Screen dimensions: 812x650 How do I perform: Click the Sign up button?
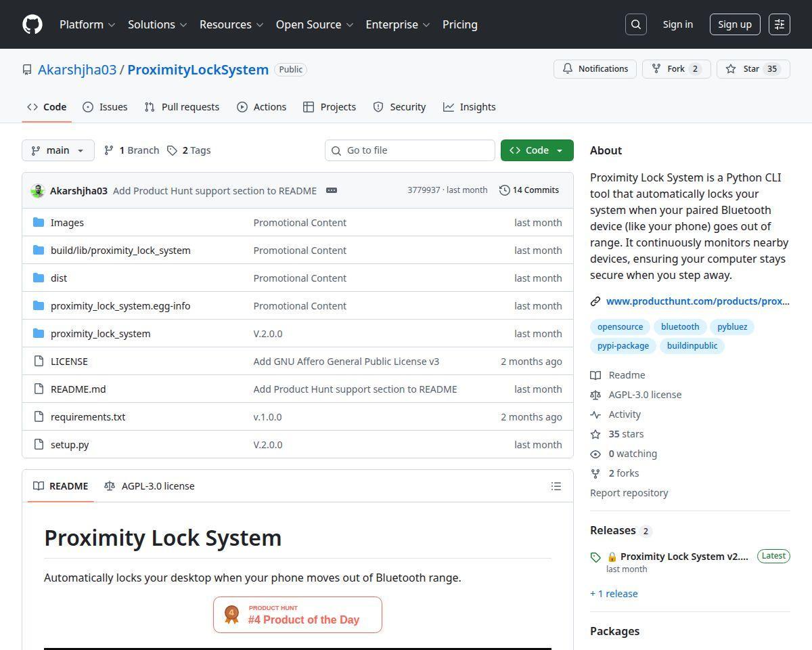click(735, 24)
